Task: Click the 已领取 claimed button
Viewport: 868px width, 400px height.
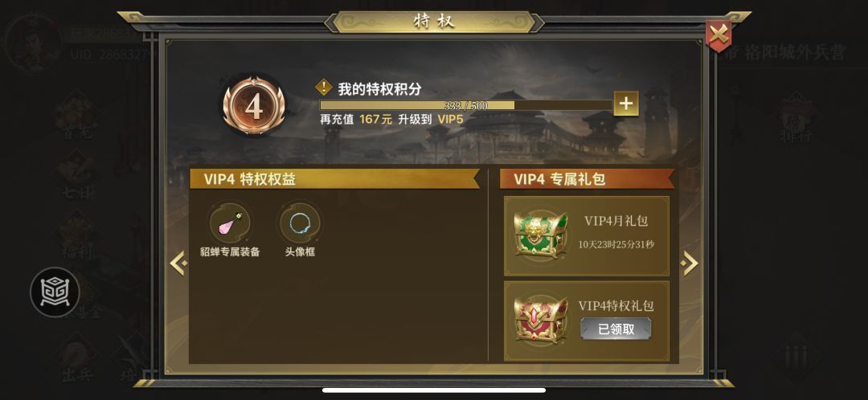Action: point(616,329)
